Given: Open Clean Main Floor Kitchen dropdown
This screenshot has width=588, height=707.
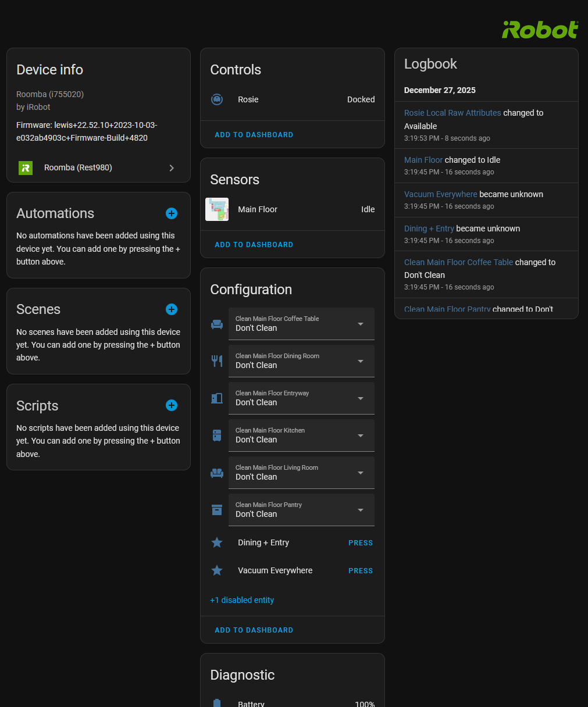Looking at the screenshot, I should point(301,435).
